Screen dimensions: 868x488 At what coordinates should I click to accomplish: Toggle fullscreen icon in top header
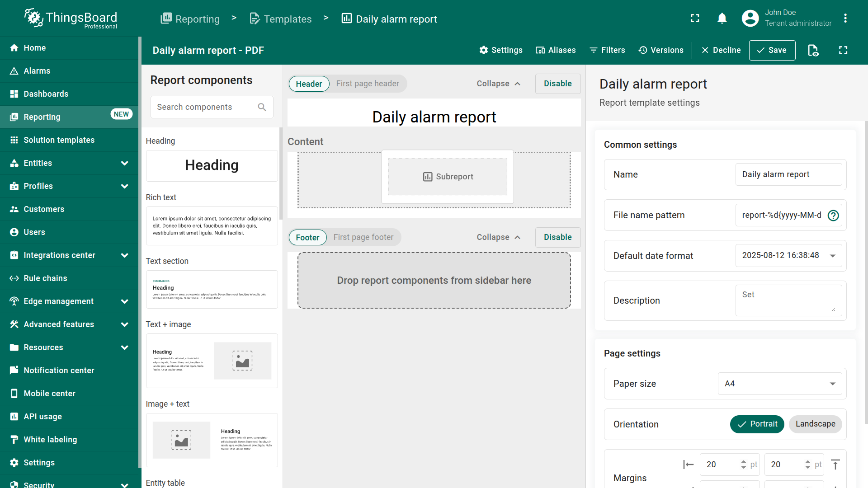coord(695,19)
